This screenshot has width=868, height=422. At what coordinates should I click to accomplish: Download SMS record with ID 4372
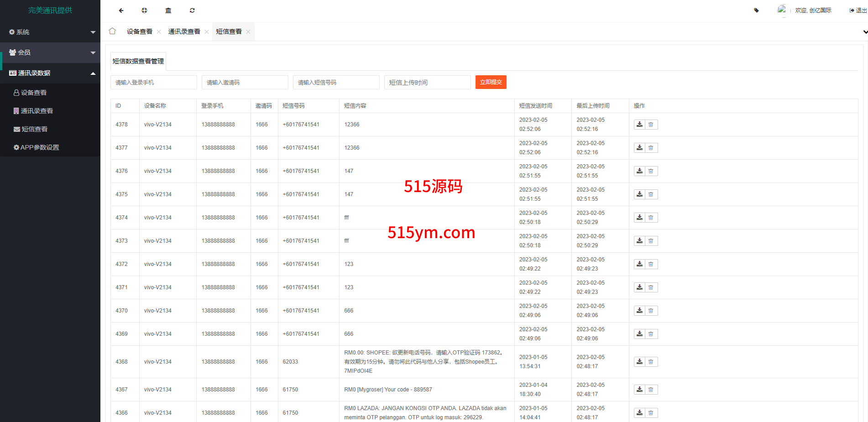639,264
